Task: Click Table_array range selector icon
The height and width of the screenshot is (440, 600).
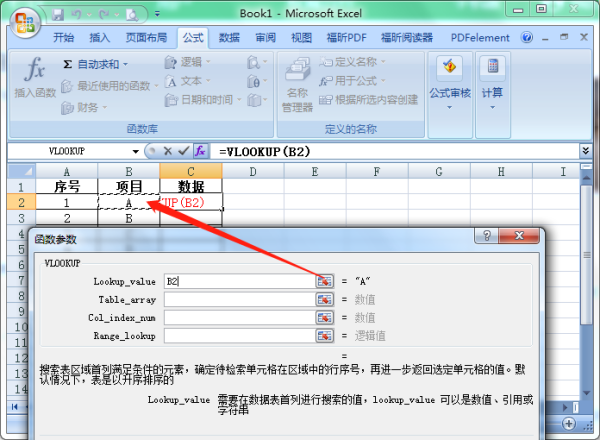Action: (x=324, y=299)
